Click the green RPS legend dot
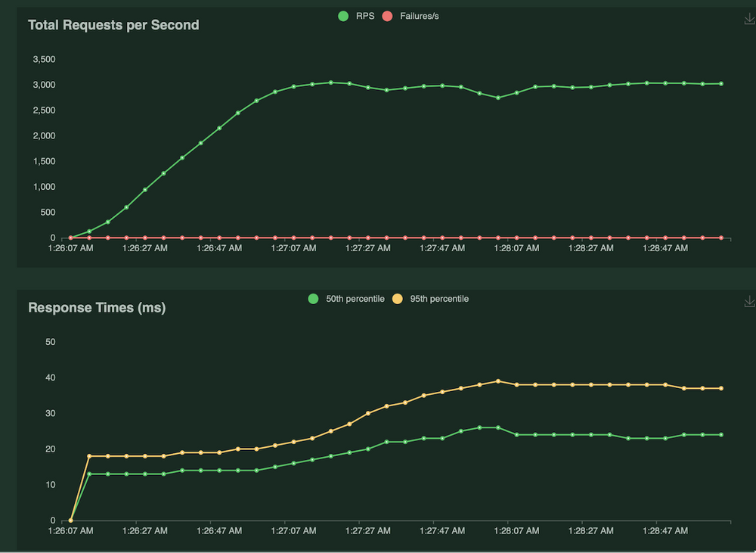 pyautogui.click(x=342, y=15)
